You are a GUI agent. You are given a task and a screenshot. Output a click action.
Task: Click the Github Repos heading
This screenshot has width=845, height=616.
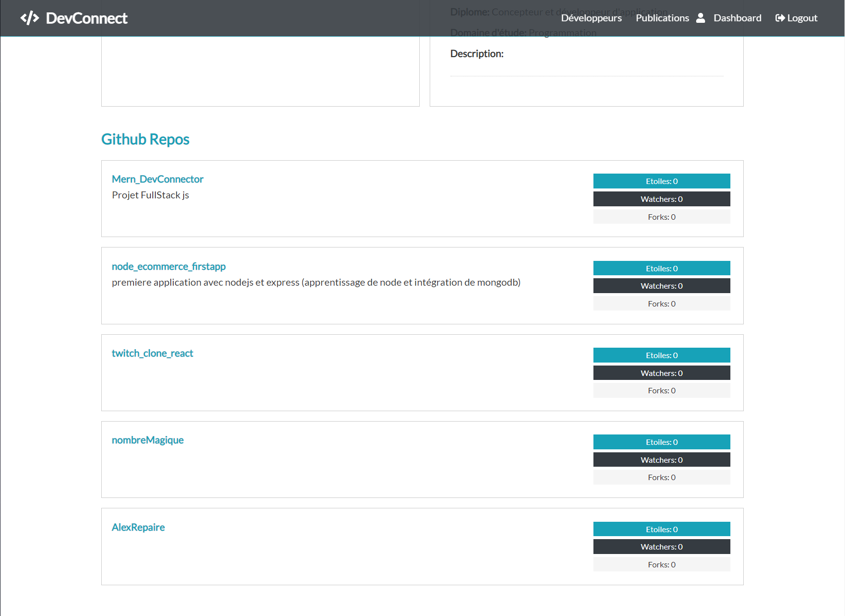(x=145, y=139)
